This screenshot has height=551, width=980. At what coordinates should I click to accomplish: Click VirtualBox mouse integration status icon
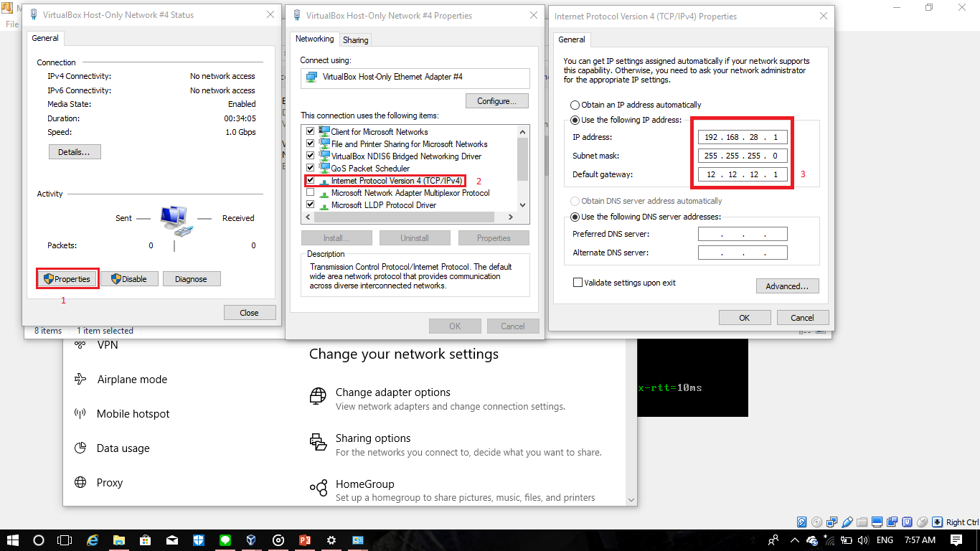tap(922, 522)
